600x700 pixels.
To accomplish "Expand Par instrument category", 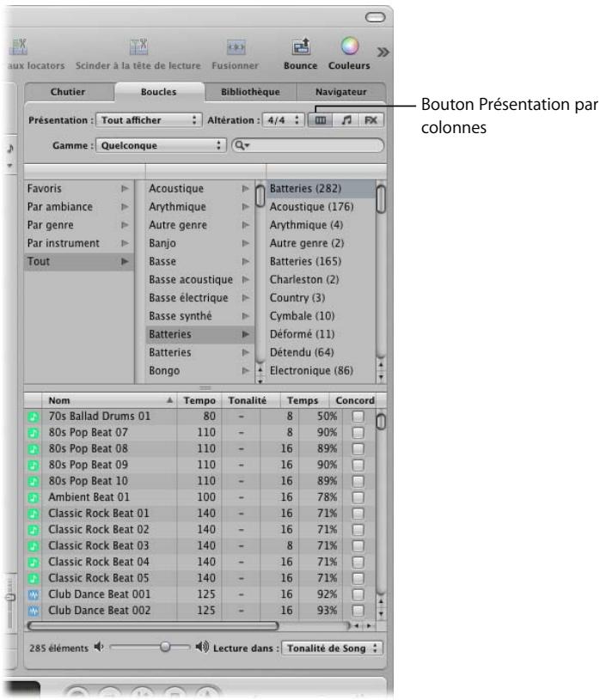I will pyautogui.click(x=125, y=243).
